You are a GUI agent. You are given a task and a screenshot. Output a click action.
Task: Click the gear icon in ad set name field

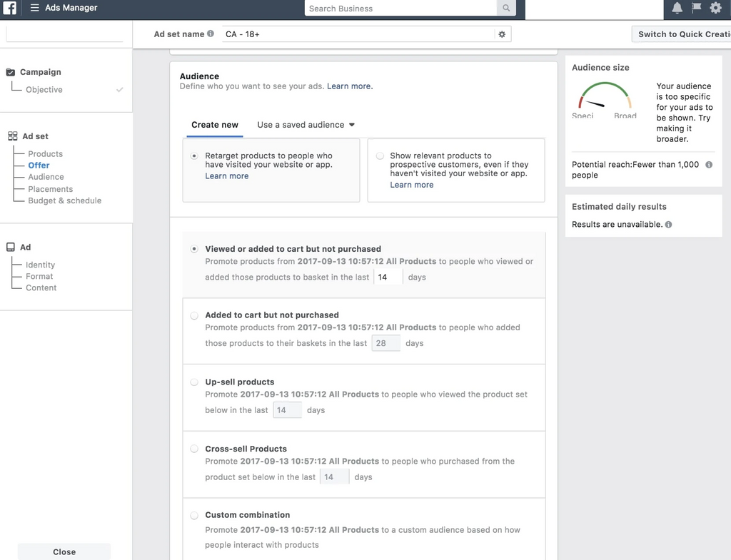[502, 34]
